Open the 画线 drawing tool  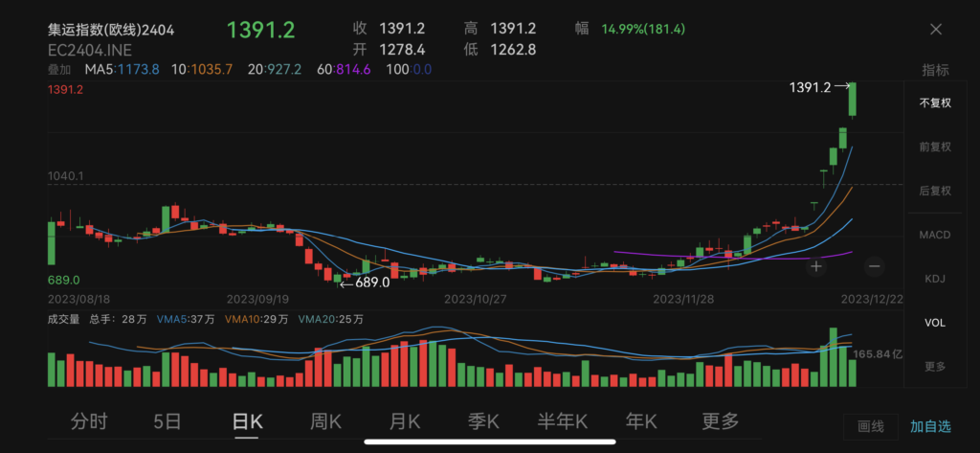[x=871, y=427]
